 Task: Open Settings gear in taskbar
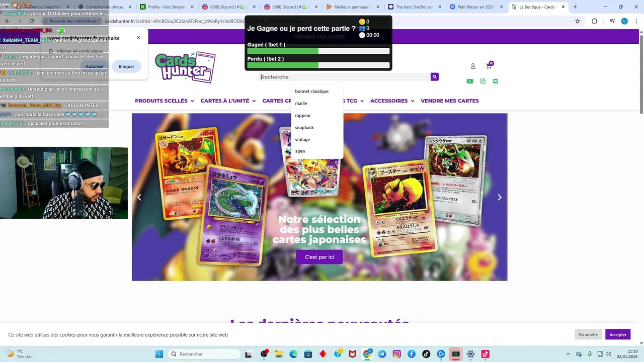(470, 354)
